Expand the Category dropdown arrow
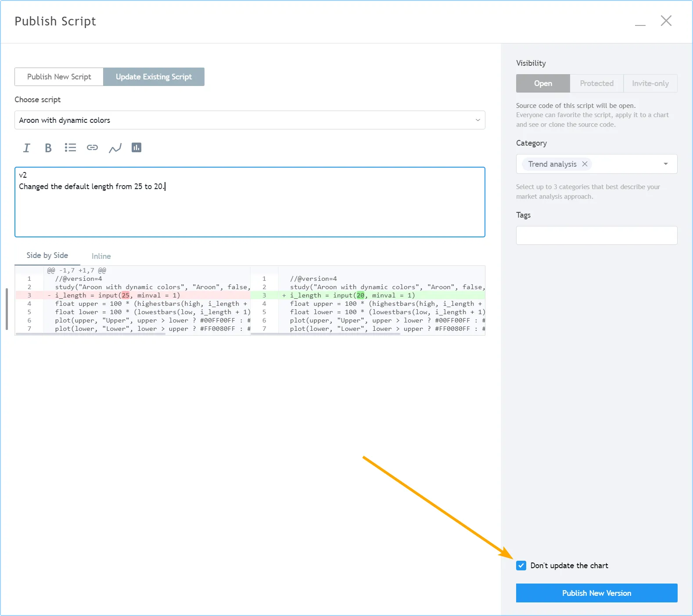The height and width of the screenshot is (616, 693). point(665,164)
